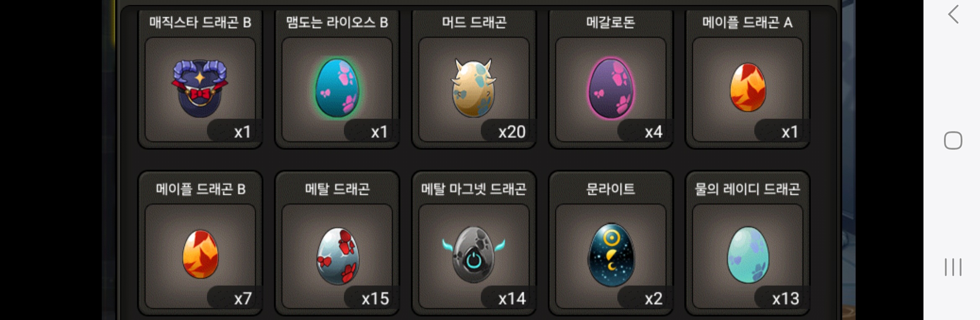Screen dimensions: 980x320
Task: Tap the x14 badge on 메탈 마그넷 드래곤
Action: tap(512, 299)
